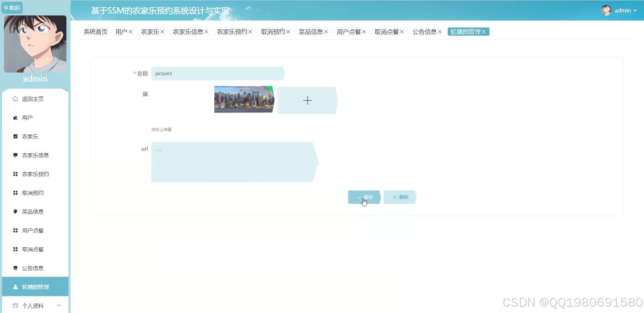Close the 取消预约 tab
Screen dimensions: 644x313
288,32
